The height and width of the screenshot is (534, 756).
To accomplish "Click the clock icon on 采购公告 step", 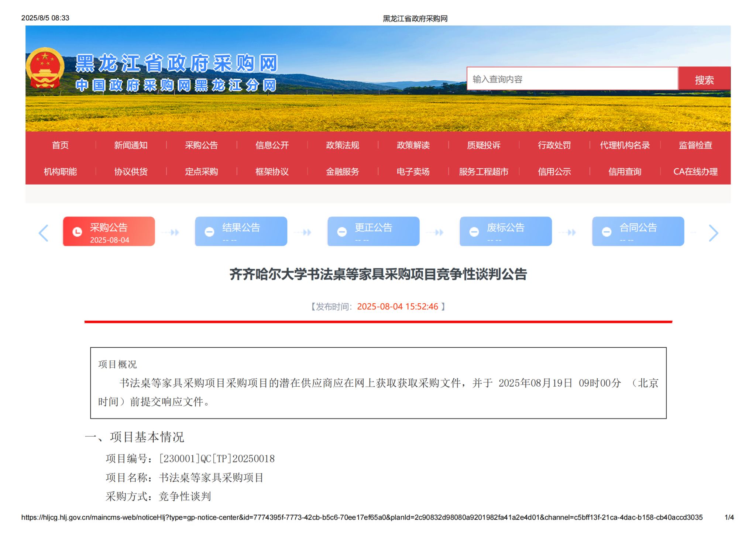I will coord(77,232).
